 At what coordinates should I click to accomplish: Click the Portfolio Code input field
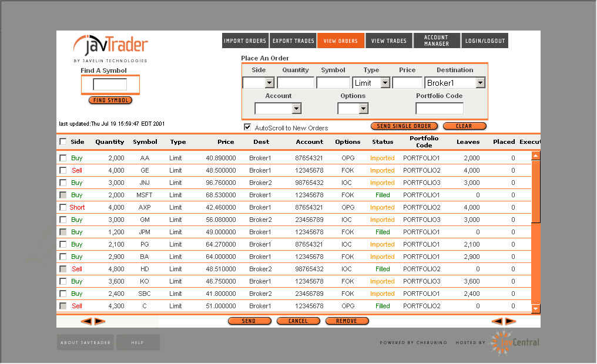tap(439, 109)
